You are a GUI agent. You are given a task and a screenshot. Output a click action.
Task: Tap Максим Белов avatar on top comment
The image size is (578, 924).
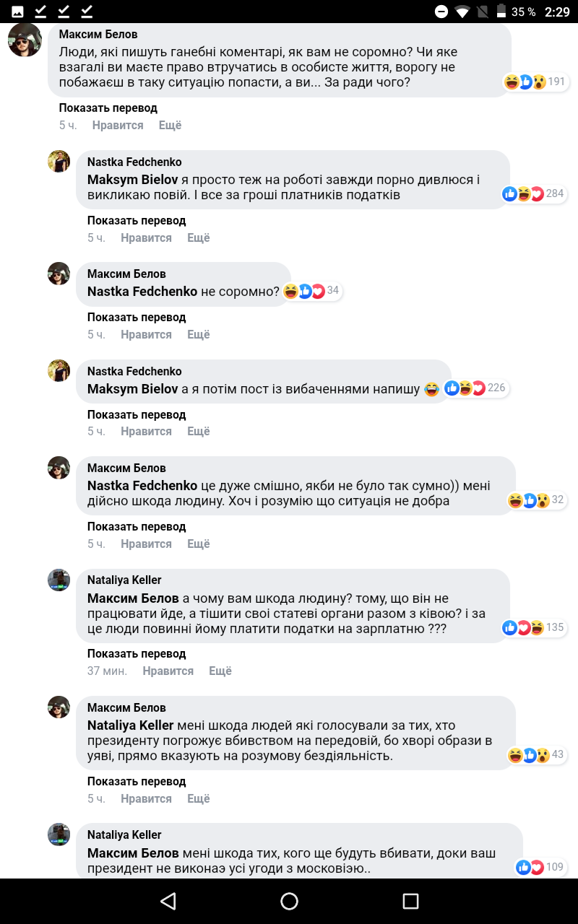pos(25,40)
